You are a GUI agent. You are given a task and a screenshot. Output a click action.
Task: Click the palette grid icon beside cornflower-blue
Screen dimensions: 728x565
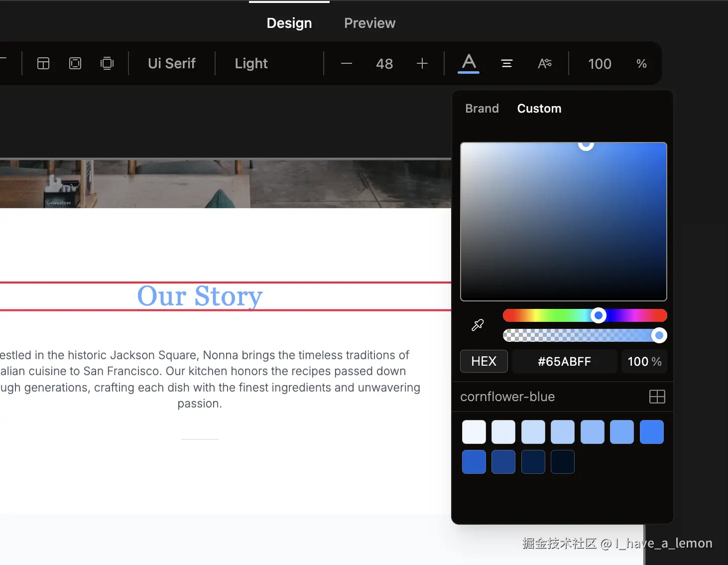click(x=657, y=397)
